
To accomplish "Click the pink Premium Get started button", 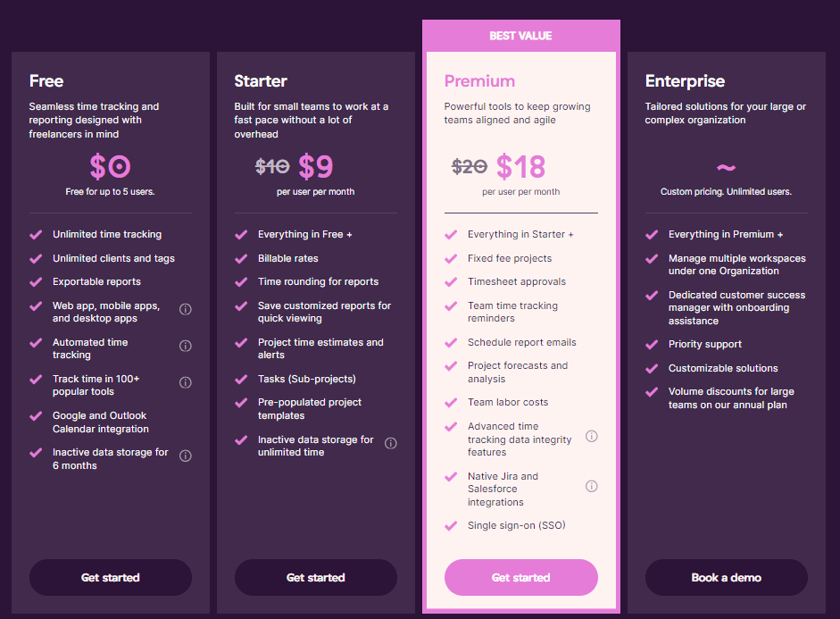I will click(520, 577).
